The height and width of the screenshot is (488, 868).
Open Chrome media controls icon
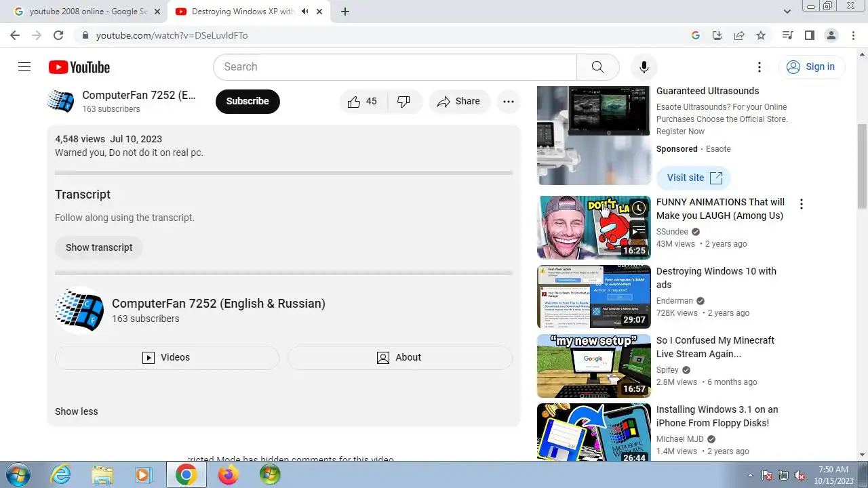point(787,35)
